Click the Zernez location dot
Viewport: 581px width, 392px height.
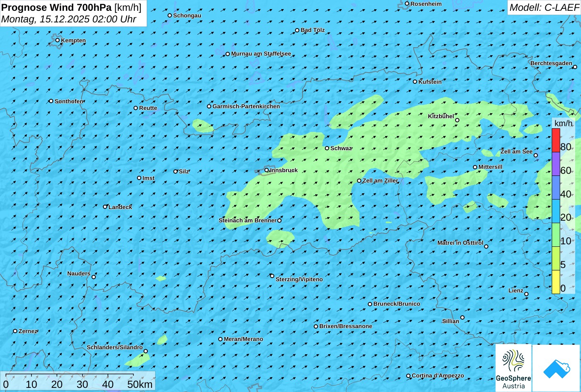point(15,331)
